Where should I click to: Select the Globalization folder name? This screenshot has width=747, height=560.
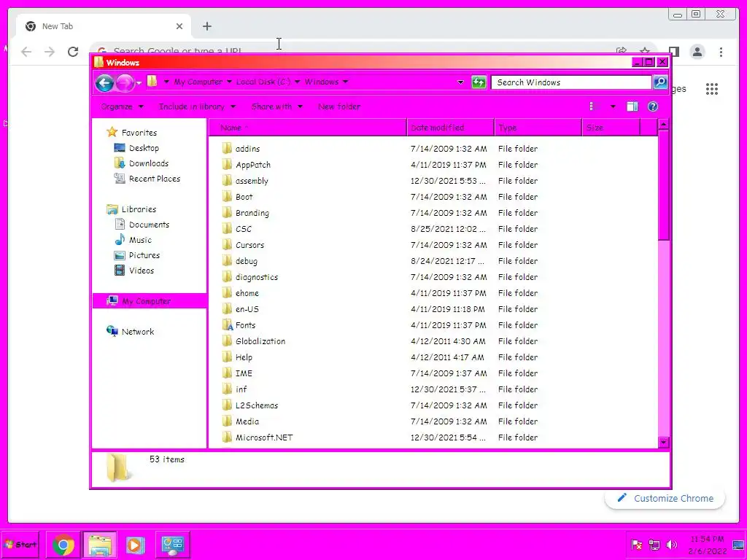[260, 341]
